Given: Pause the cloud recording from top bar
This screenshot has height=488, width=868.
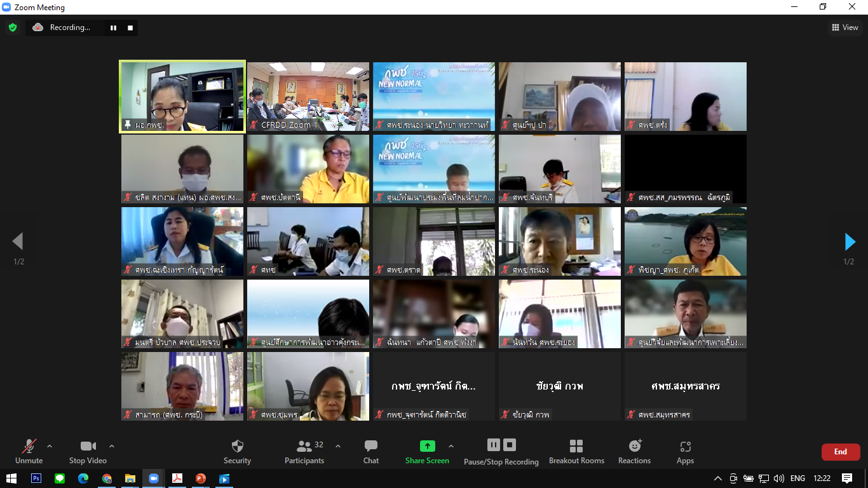Looking at the screenshot, I should [x=114, y=27].
